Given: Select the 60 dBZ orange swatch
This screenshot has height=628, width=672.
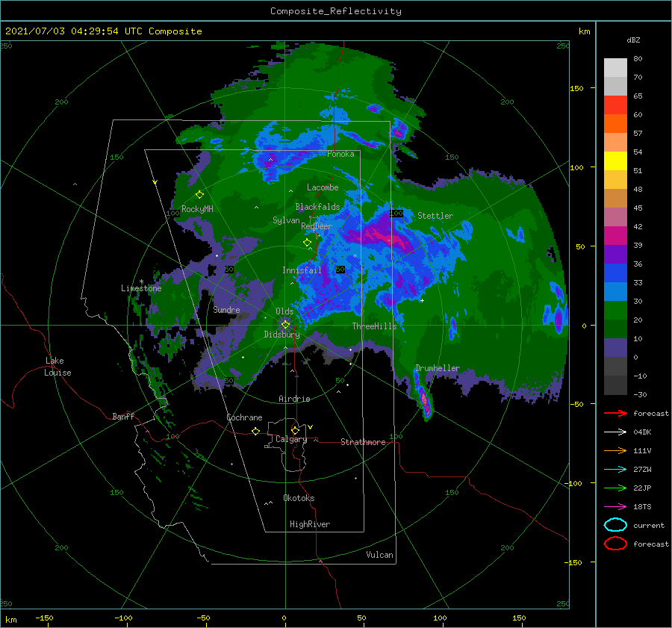Looking at the screenshot, I should point(615,123).
